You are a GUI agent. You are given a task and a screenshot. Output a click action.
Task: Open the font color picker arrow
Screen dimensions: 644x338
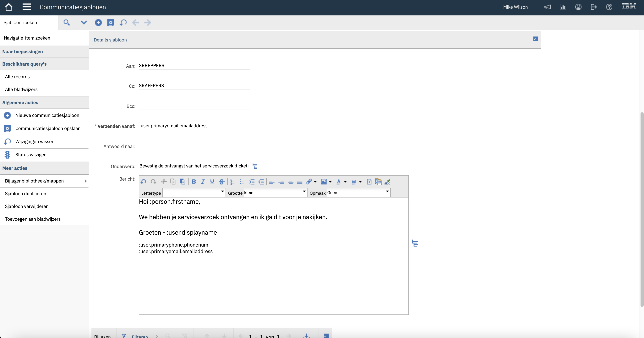click(x=345, y=182)
